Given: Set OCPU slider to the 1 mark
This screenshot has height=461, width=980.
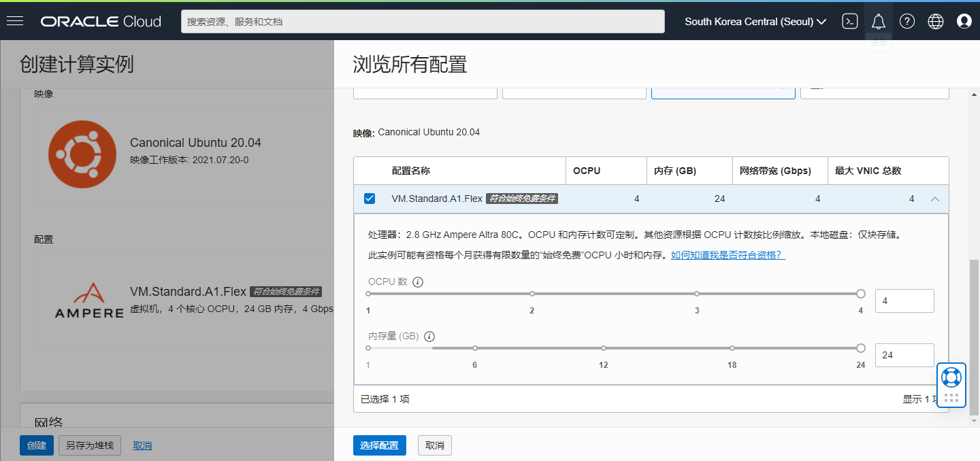Looking at the screenshot, I should pyautogui.click(x=368, y=294).
